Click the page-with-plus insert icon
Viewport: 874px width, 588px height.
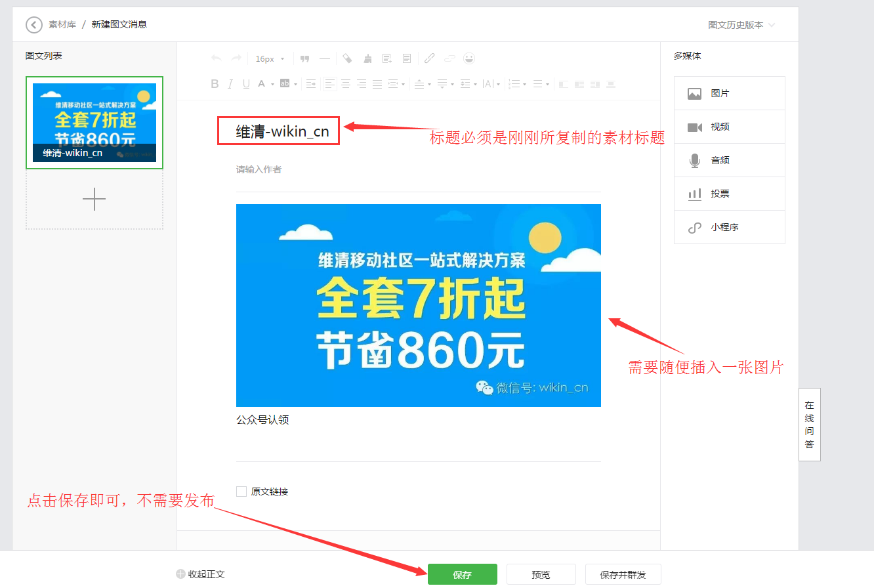point(387,58)
